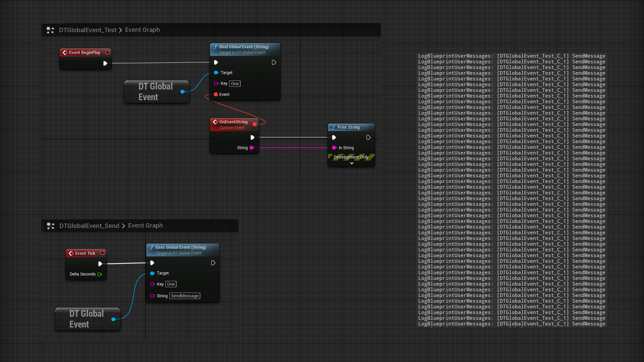Click the Bind Global Event execution input pin
Screen dimensions: 644x362
coord(216,62)
